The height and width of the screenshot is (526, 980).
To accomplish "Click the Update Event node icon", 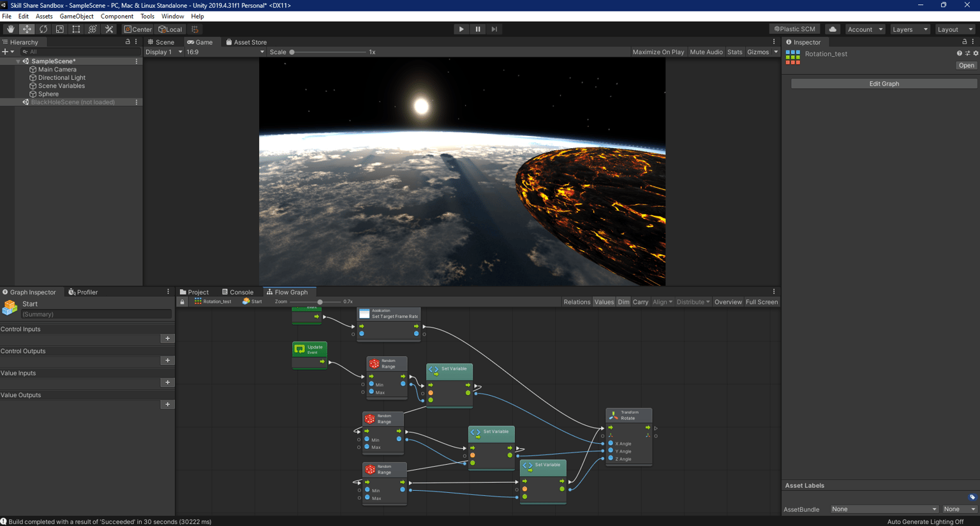I will pos(300,349).
